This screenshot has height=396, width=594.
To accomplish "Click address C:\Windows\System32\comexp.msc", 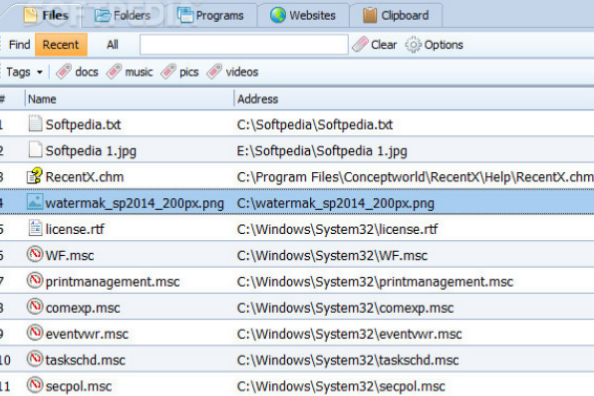I will [345, 308].
